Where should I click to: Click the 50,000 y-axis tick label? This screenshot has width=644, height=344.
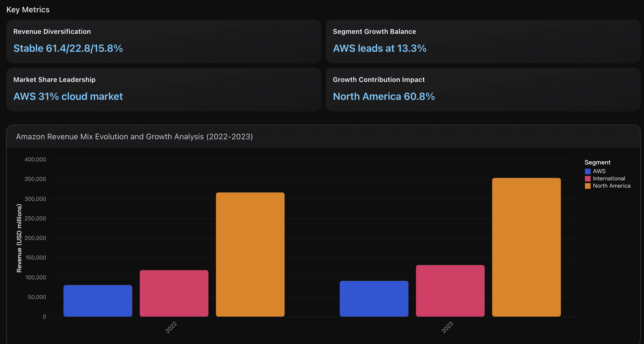tap(37, 297)
